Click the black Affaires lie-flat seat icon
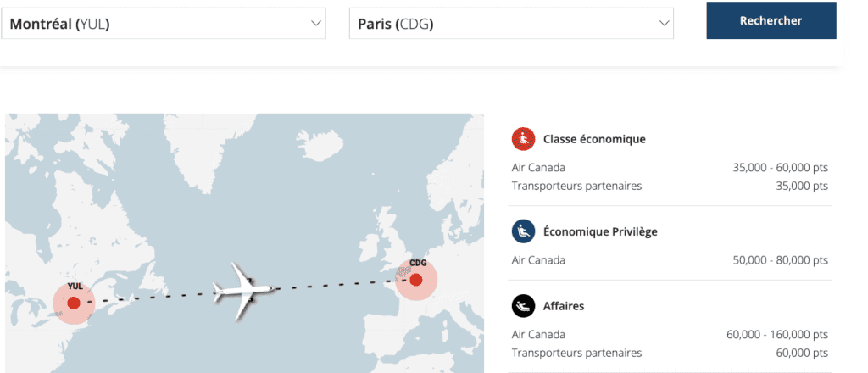The width and height of the screenshot is (868, 373). click(x=523, y=305)
